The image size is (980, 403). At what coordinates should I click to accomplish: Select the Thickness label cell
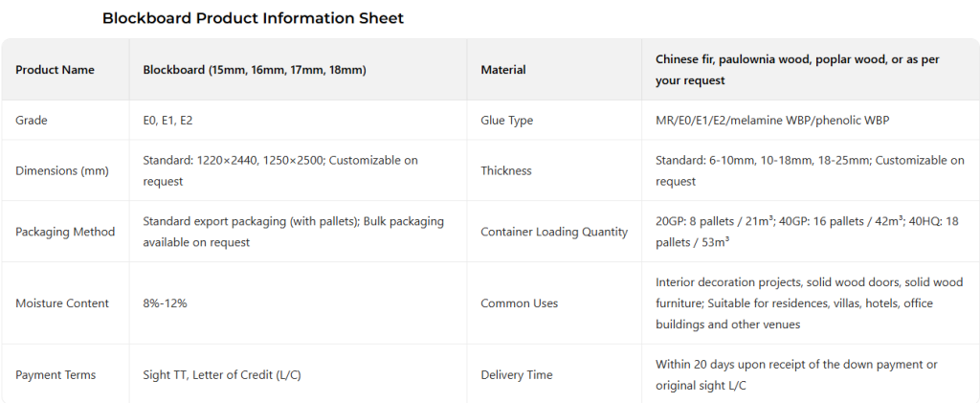click(x=506, y=170)
